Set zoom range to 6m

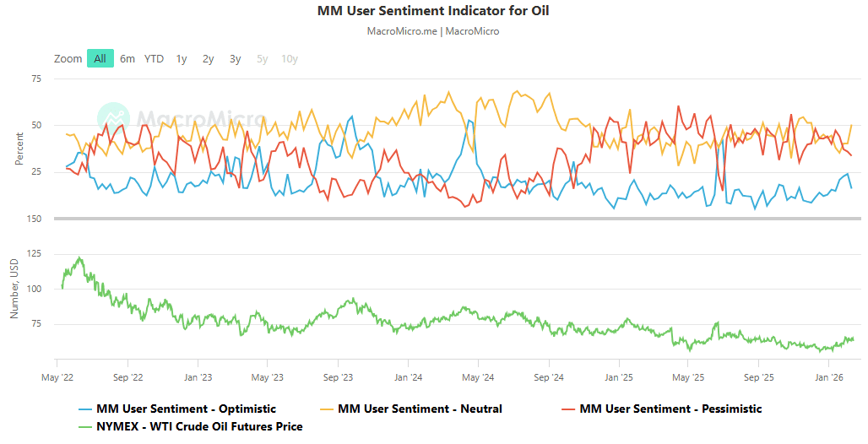(x=127, y=58)
